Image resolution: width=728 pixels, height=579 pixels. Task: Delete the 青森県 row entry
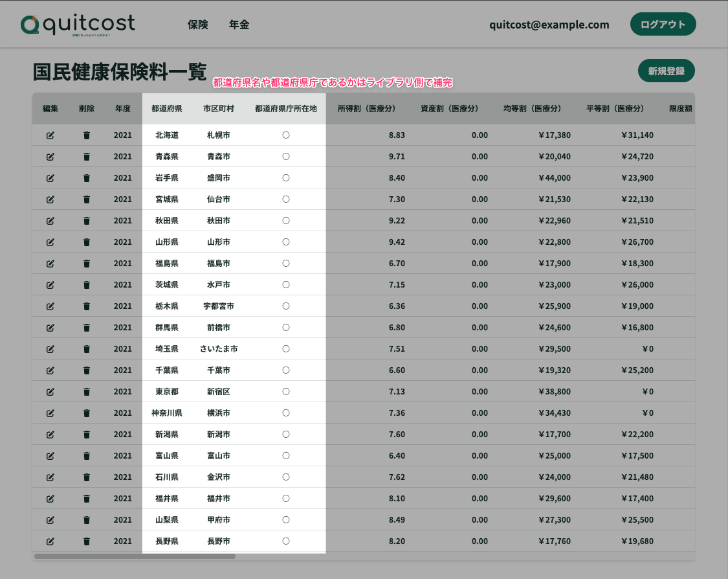click(86, 157)
